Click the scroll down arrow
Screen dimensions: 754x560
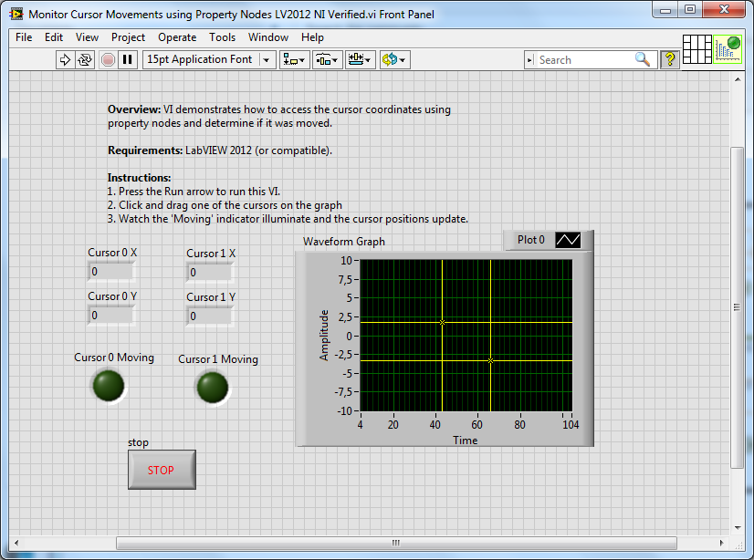point(738,527)
